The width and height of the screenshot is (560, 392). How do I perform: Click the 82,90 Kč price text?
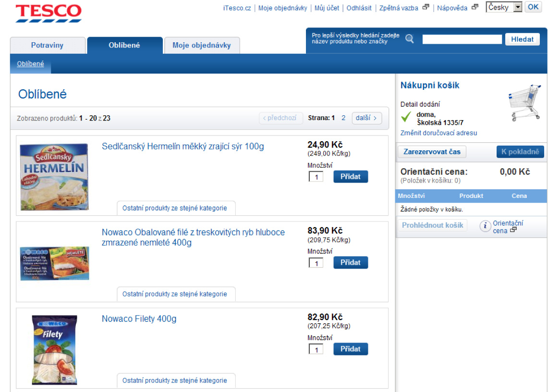325,318
